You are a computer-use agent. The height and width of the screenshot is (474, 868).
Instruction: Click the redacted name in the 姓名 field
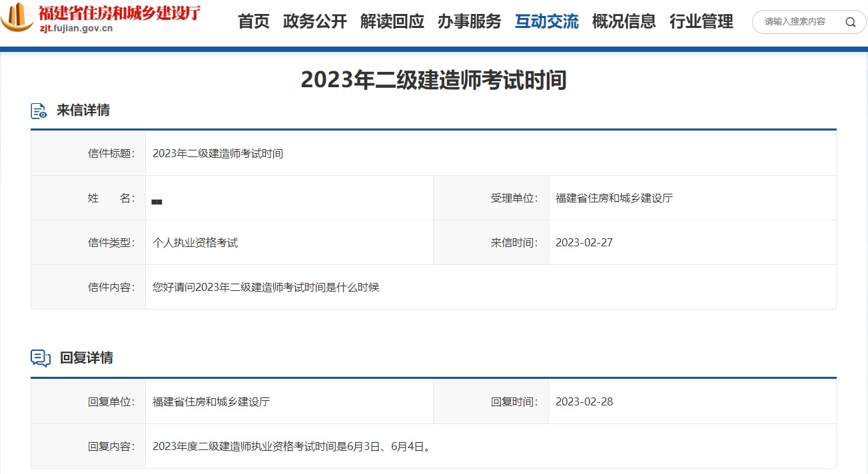[157, 200]
